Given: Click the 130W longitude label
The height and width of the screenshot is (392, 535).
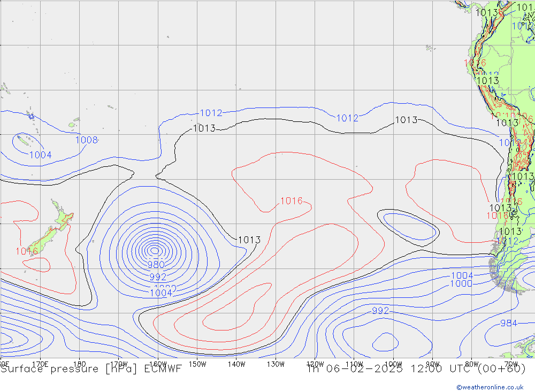Looking at the screenshot, I should point(276,364).
